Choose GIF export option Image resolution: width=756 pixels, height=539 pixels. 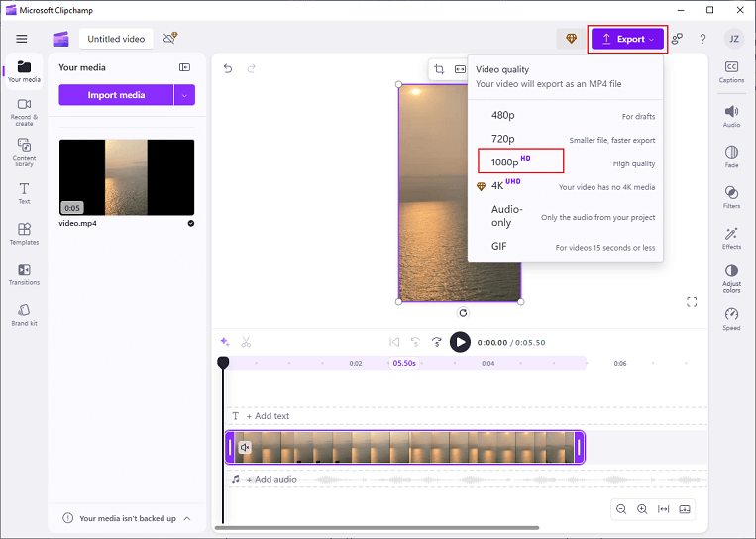(x=566, y=247)
